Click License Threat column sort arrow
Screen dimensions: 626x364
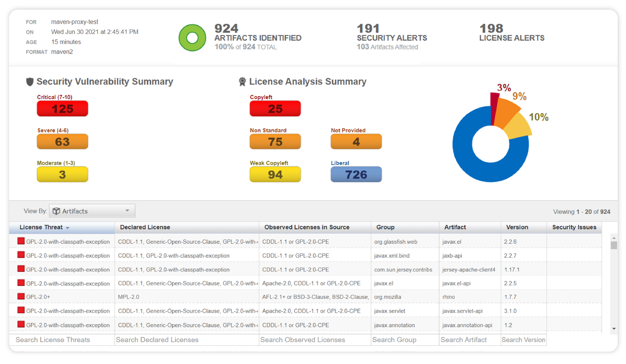67,228
